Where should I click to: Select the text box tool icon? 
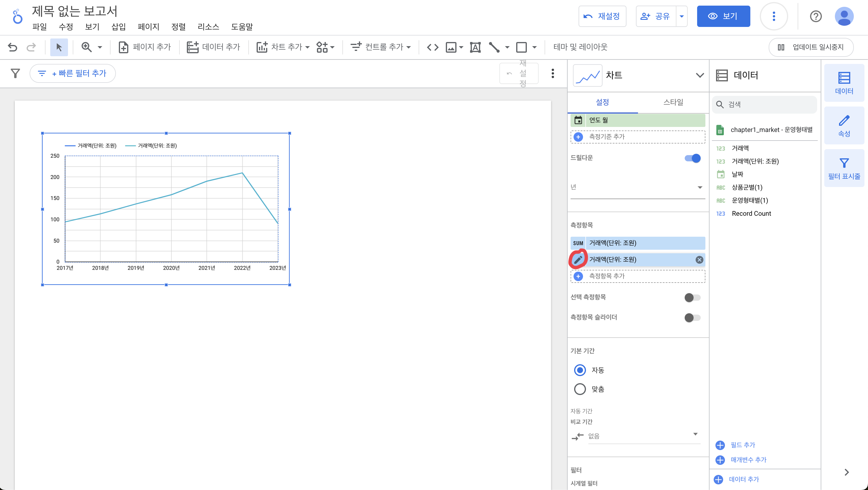[x=475, y=47]
